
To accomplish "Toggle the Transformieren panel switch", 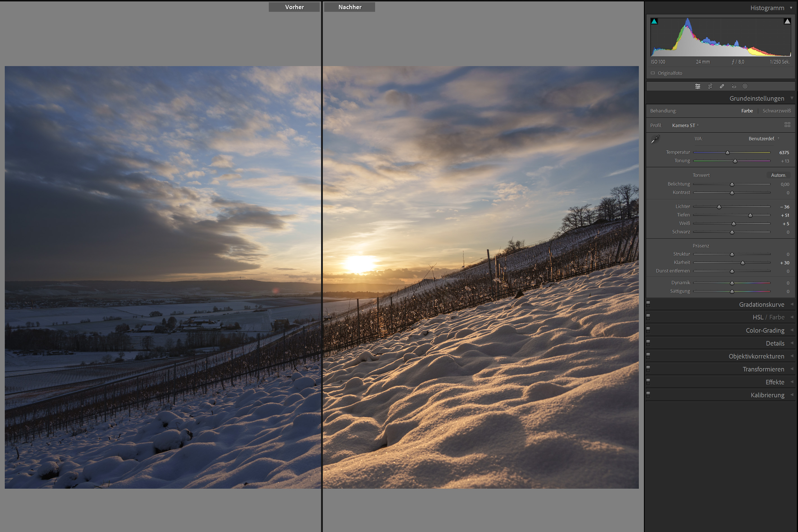I will [648, 368].
